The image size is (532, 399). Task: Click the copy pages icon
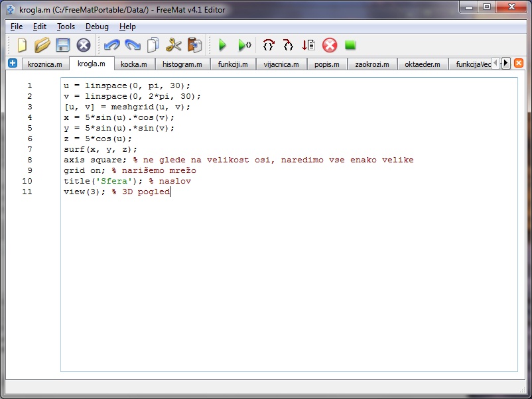point(153,45)
